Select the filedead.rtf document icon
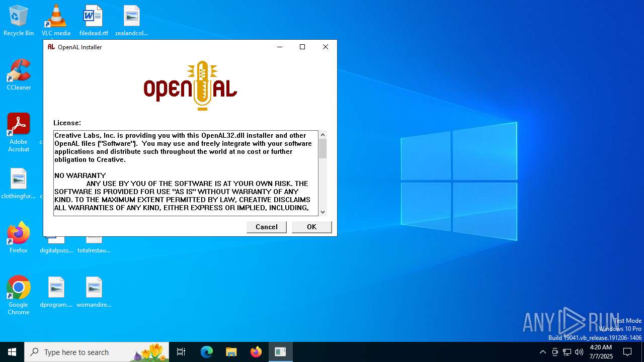The image size is (644, 362). click(x=94, y=21)
